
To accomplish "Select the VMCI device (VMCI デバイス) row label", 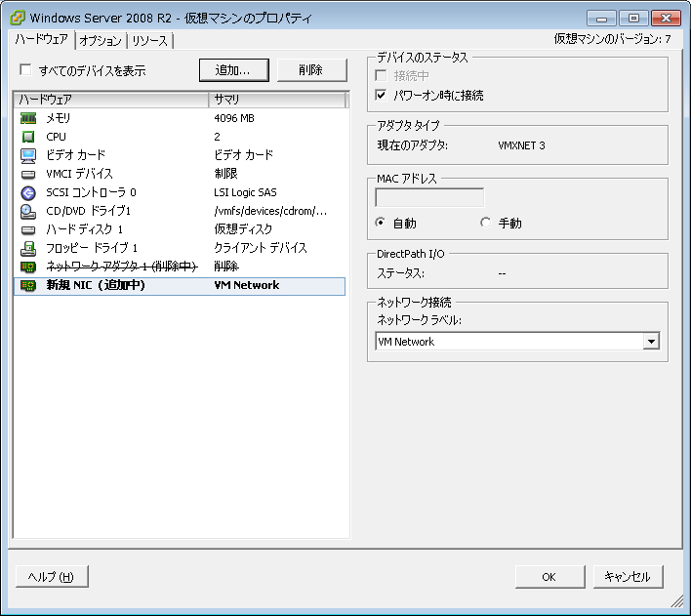I will point(79,174).
